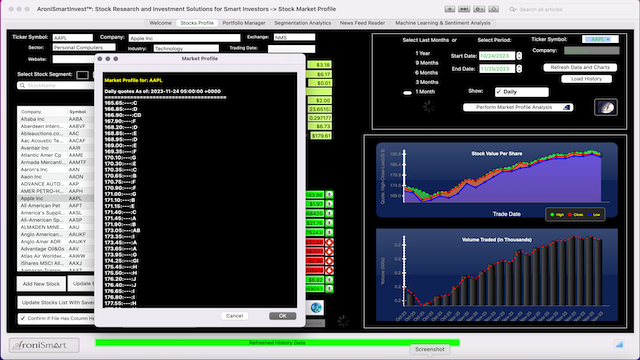Click the blue corner icon in status bar
This screenshot has height=360, width=640.
point(619,344)
